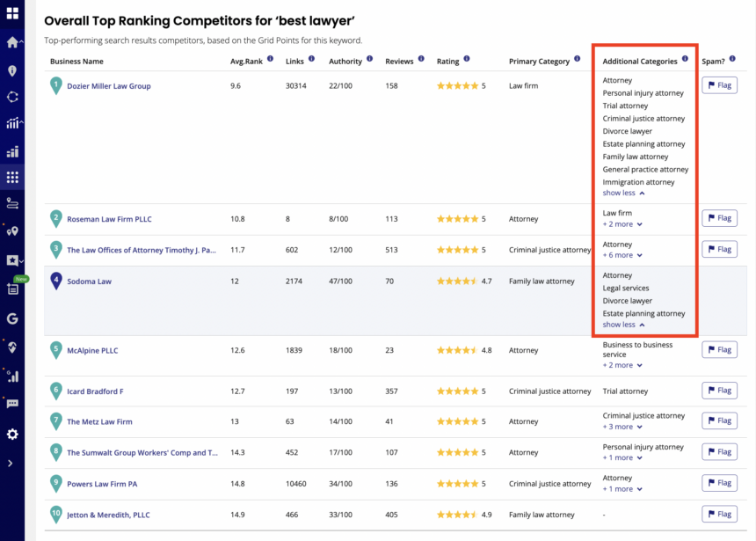
Task: Open the apps grid icon at top-left
Action: point(12,13)
